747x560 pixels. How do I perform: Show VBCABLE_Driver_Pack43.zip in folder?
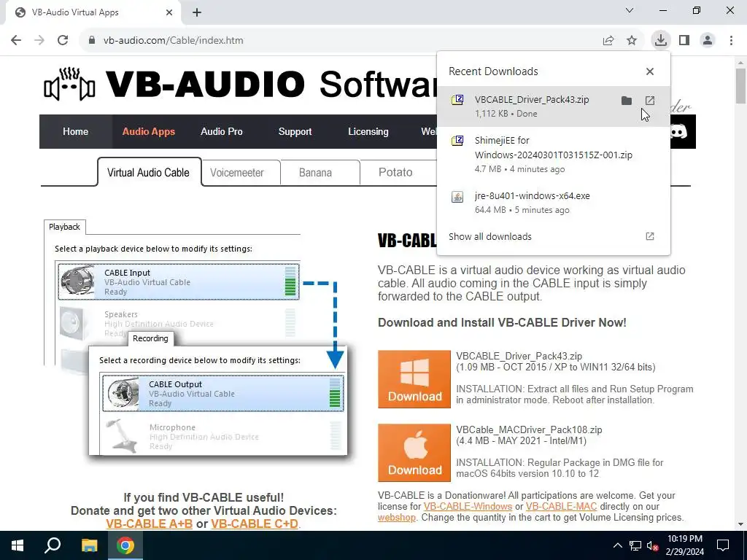pyautogui.click(x=627, y=101)
